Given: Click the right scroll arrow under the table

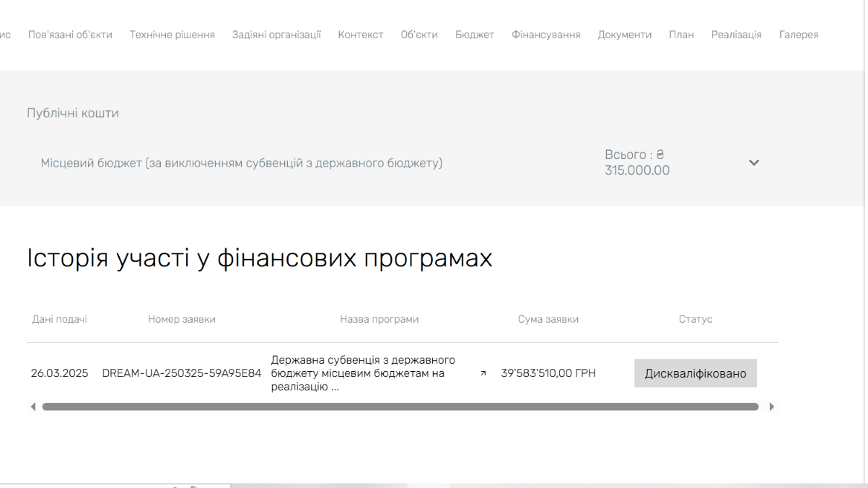Looking at the screenshot, I should pos(771,407).
